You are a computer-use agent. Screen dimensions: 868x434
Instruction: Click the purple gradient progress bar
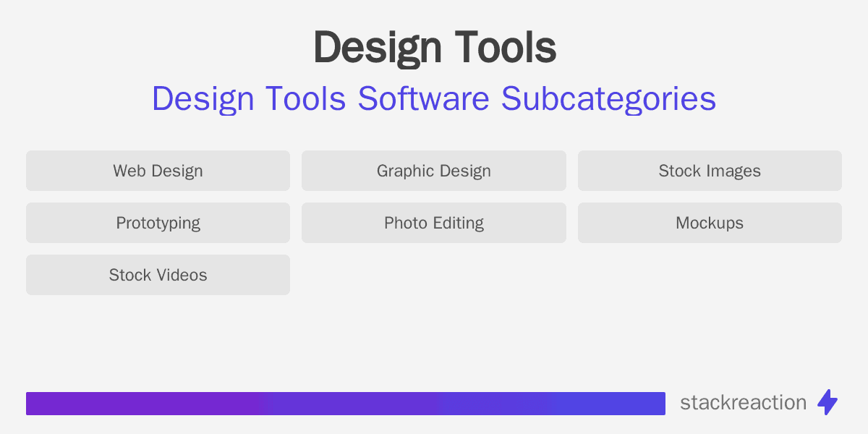click(x=346, y=403)
